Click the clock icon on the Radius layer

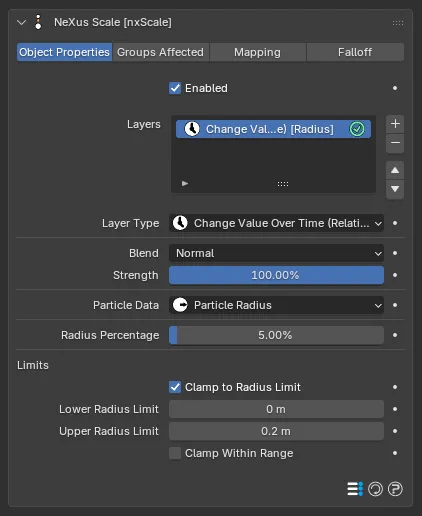(192, 129)
